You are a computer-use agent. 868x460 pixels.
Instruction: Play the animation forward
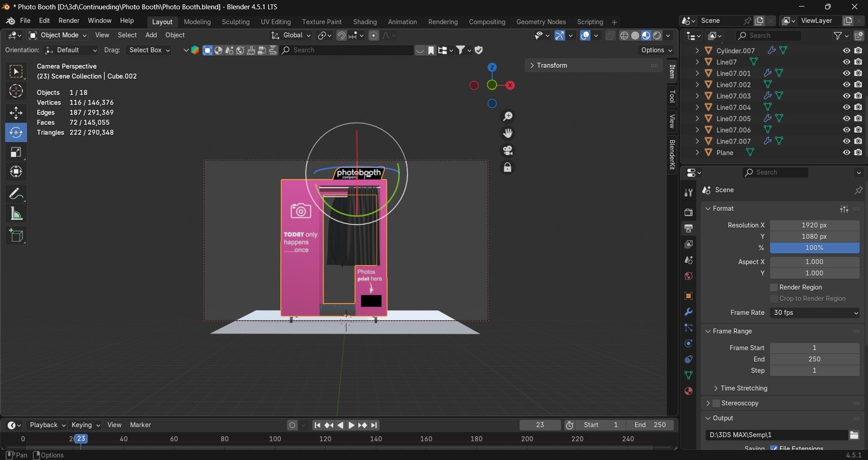(x=351, y=425)
